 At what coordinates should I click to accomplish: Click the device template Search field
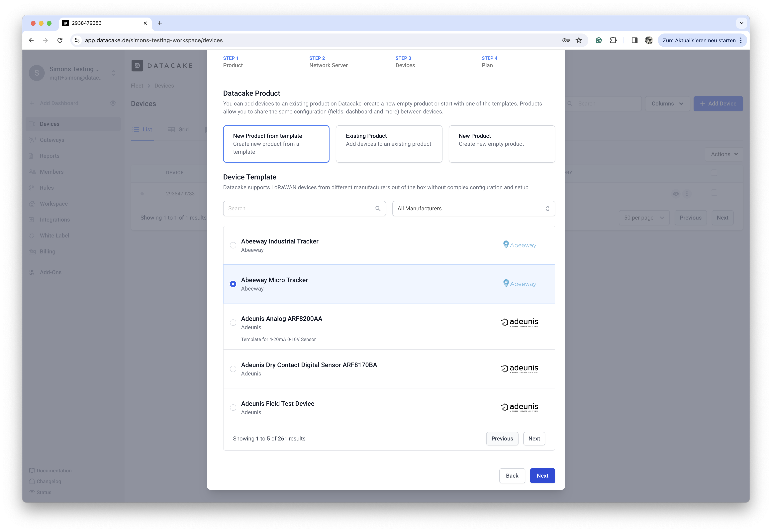pos(300,208)
